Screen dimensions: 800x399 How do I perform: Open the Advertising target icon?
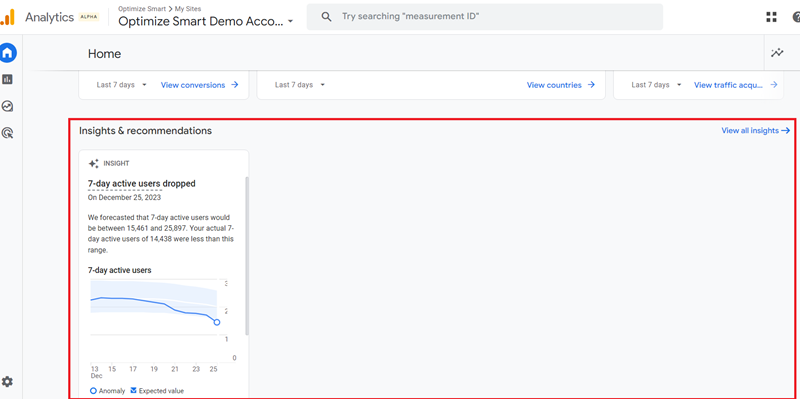pyautogui.click(x=7, y=133)
